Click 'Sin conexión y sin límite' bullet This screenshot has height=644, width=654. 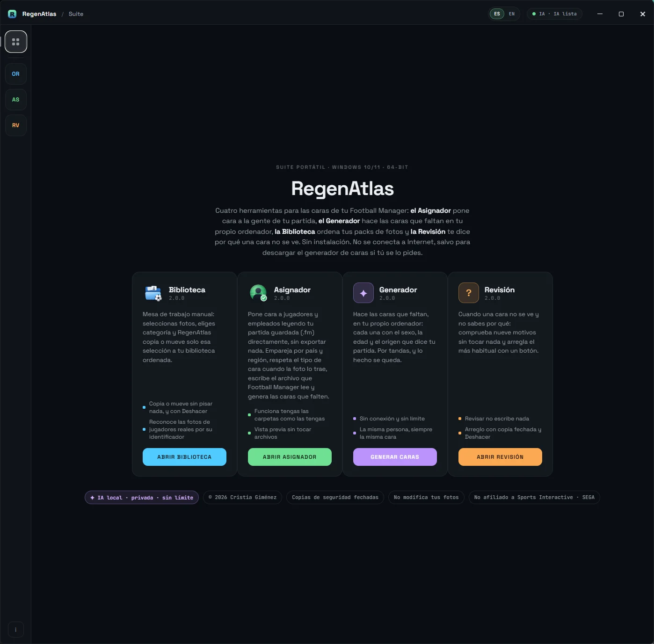click(389, 419)
